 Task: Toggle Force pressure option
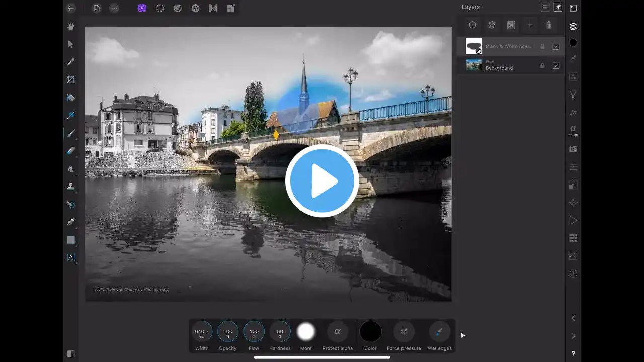click(x=404, y=332)
